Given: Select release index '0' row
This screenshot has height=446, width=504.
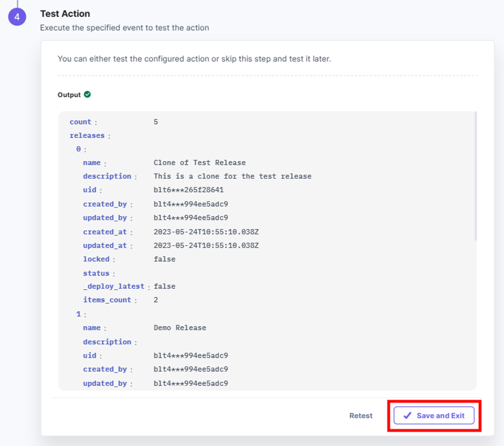Looking at the screenshot, I should pyautogui.click(x=78, y=149).
